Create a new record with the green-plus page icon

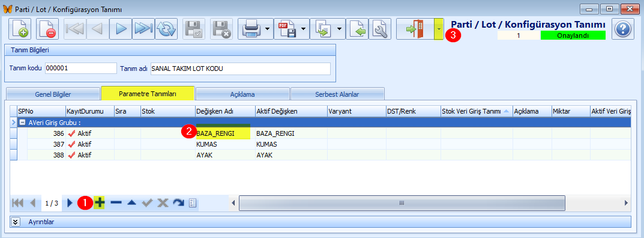click(x=20, y=29)
